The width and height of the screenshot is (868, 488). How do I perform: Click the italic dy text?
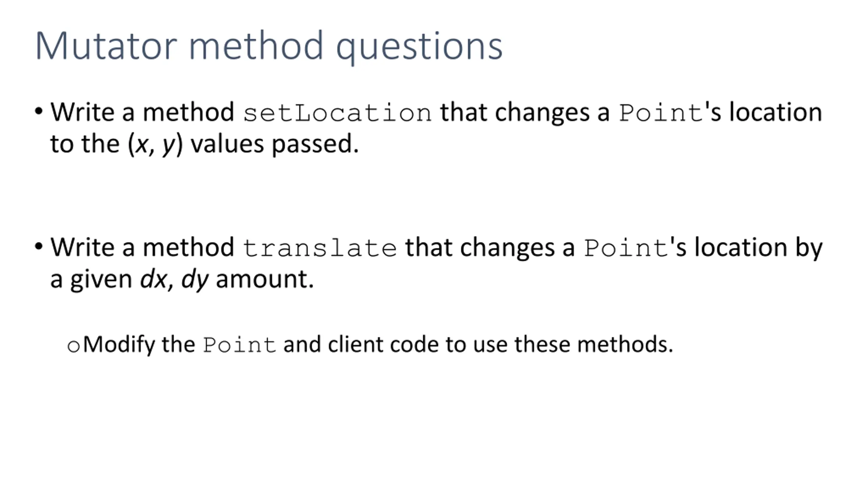(195, 280)
